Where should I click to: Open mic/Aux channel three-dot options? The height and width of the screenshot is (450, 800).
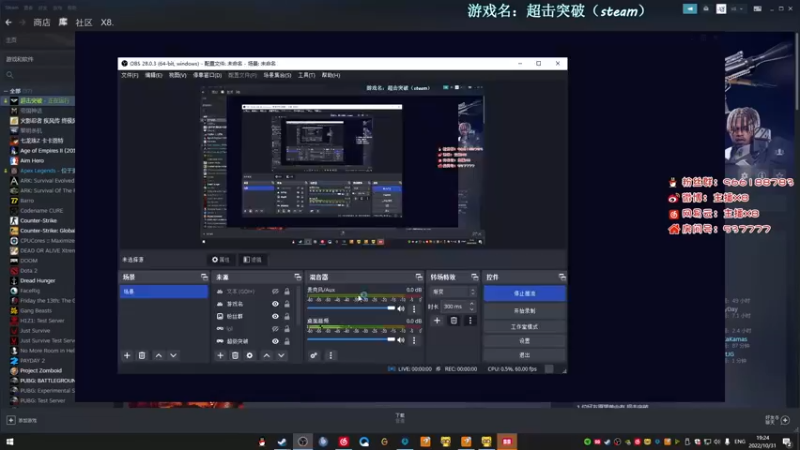414,308
